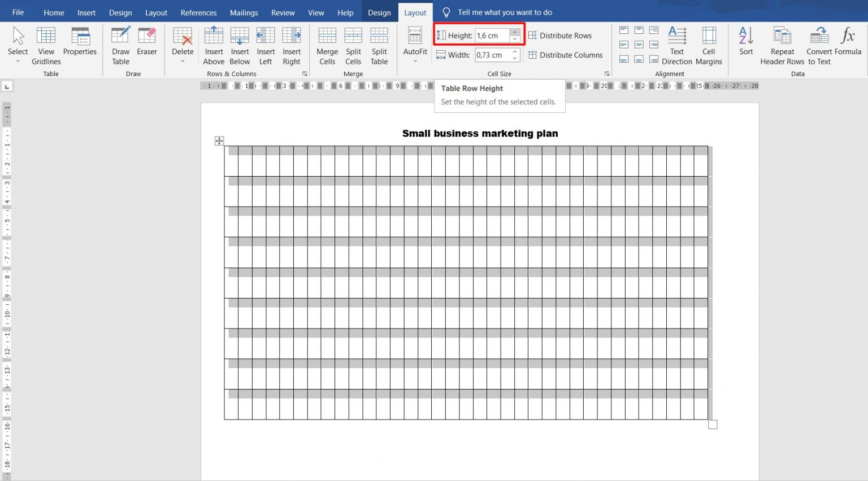Open table Properties

(80, 42)
